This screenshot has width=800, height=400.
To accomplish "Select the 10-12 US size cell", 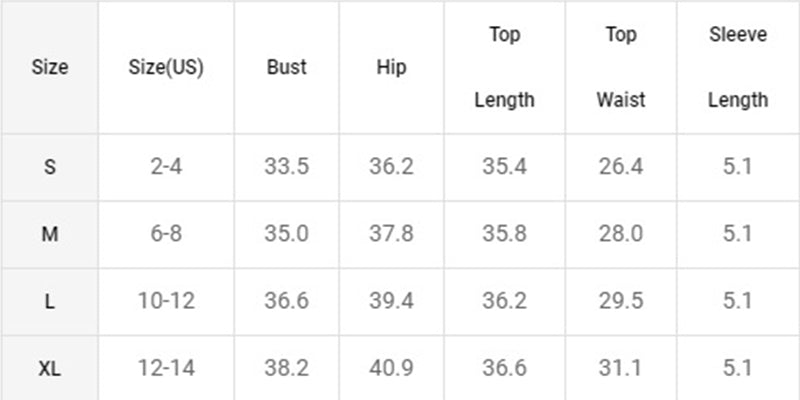I will coord(166,301).
